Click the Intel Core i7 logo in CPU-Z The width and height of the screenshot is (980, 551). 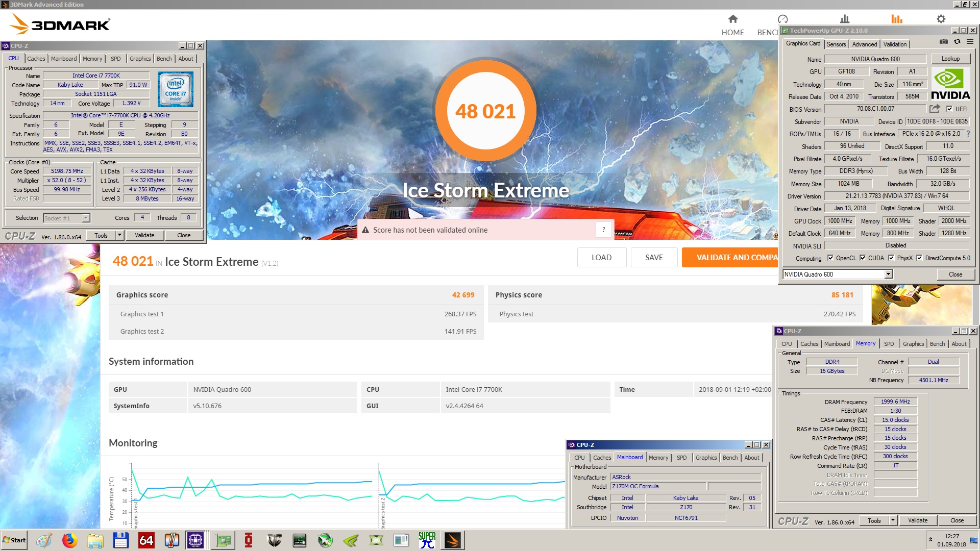[176, 89]
